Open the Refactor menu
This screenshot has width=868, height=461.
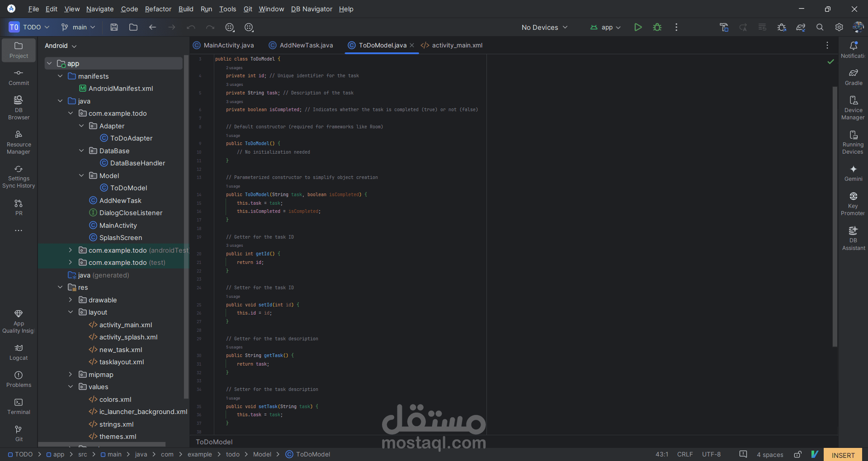pyautogui.click(x=158, y=9)
